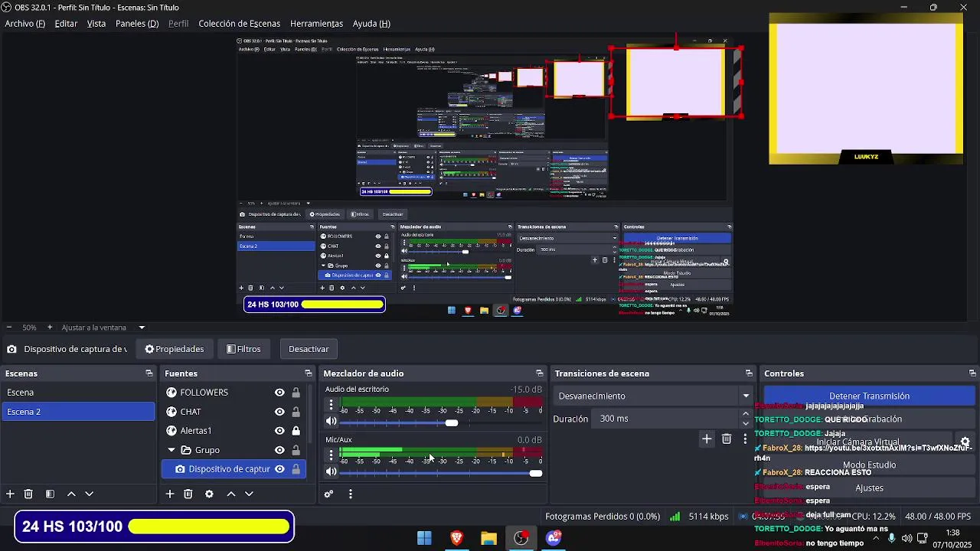The width and height of the screenshot is (980, 551).
Task: Hide the Grupo folder with its eye icon
Action: pos(279,450)
